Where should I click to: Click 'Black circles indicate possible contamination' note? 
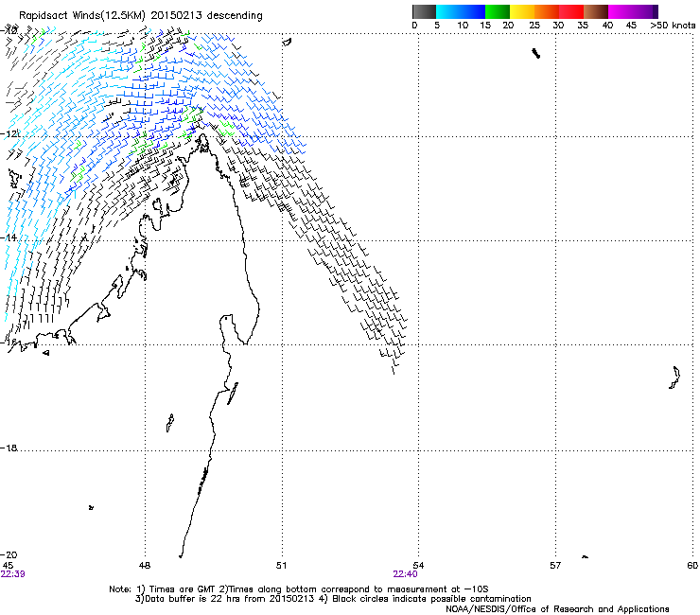pyautogui.click(x=431, y=599)
